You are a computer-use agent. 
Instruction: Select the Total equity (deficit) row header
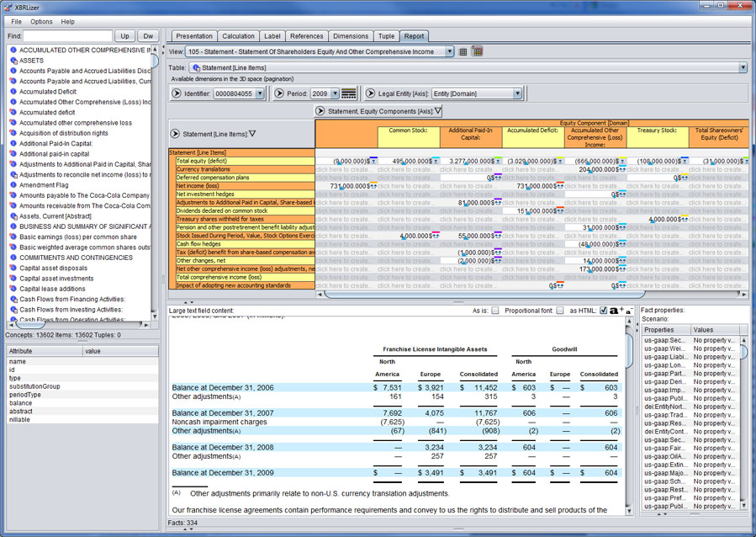point(246,161)
